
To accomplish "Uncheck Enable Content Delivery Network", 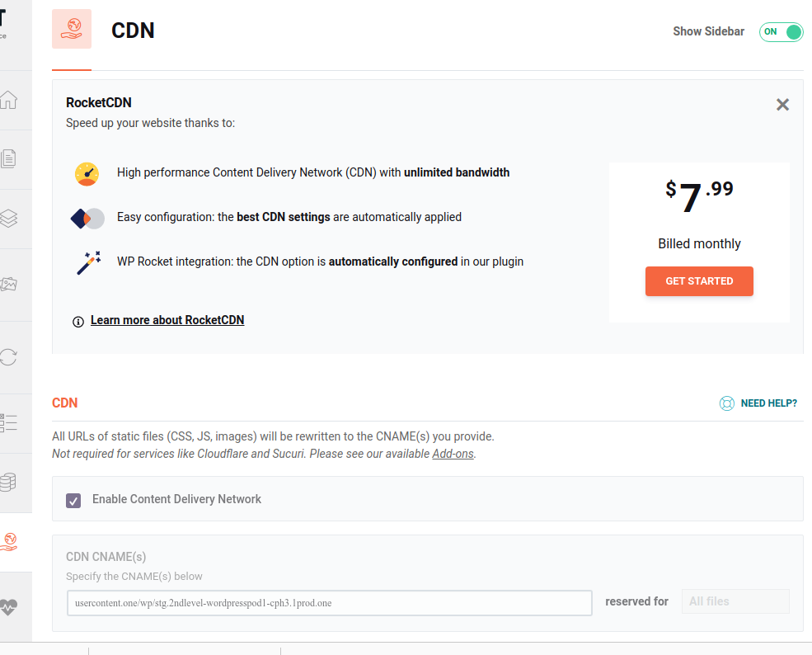I will pos(73,500).
